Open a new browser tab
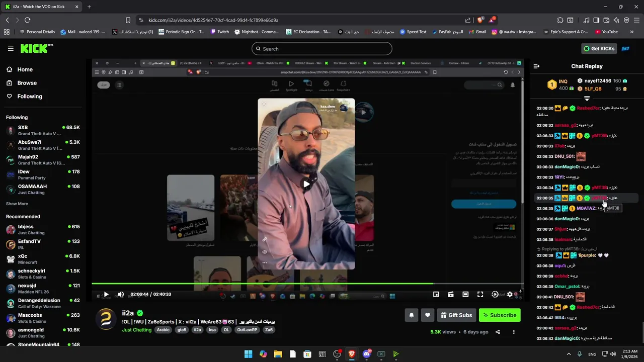This screenshot has width=644, height=362. coord(89,7)
